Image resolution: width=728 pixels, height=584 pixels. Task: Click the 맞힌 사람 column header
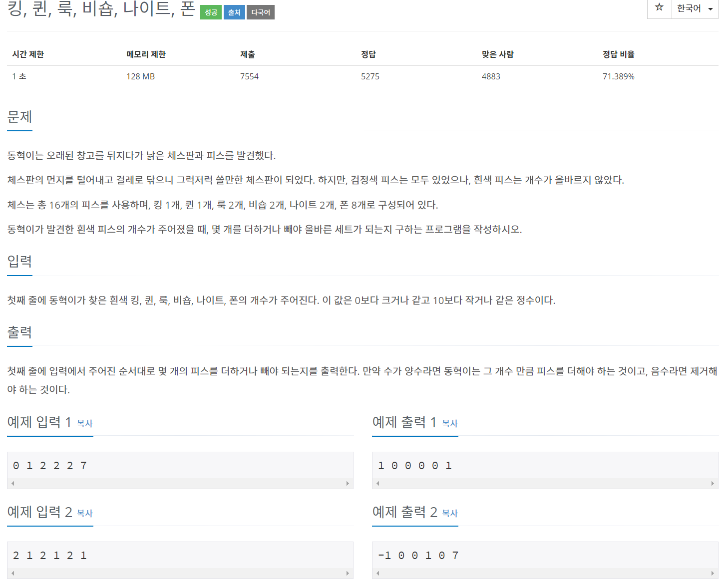498,54
